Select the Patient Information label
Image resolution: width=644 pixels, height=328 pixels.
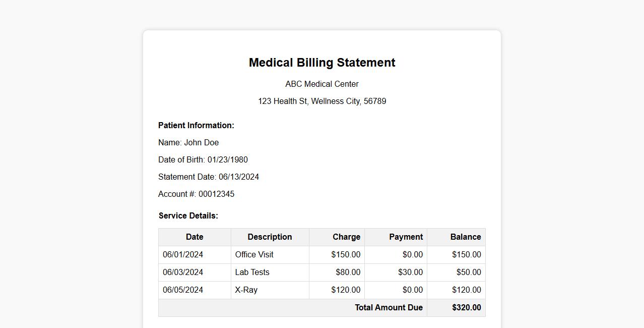pyautogui.click(x=196, y=125)
